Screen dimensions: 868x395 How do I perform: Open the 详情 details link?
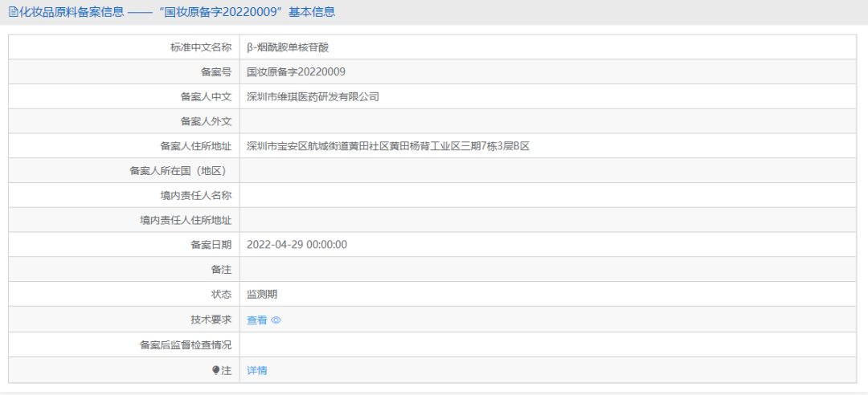[256, 370]
